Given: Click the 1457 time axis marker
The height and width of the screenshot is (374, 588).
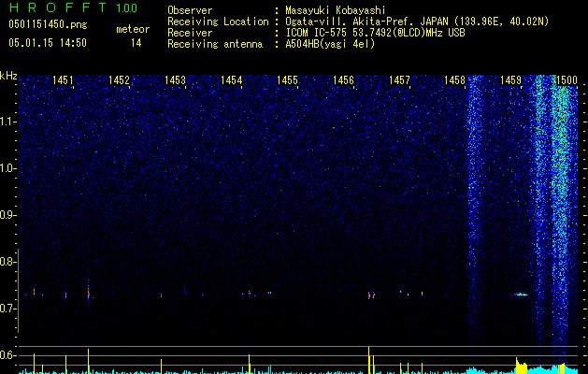Looking at the screenshot, I should [400, 79].
